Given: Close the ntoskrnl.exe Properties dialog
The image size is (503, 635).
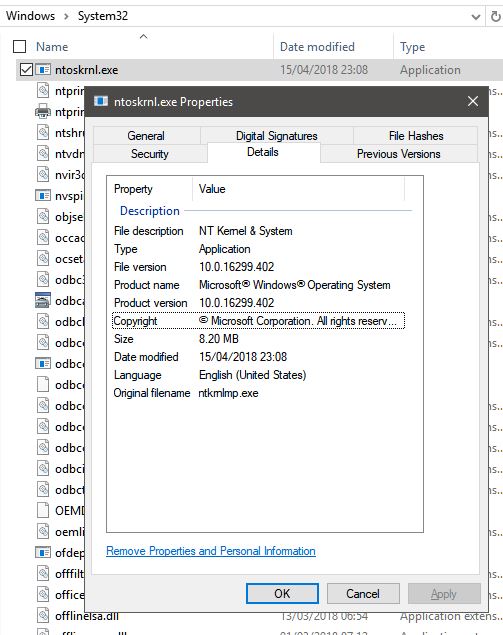Looking at the screenshot, I should [x=473, y=101].
